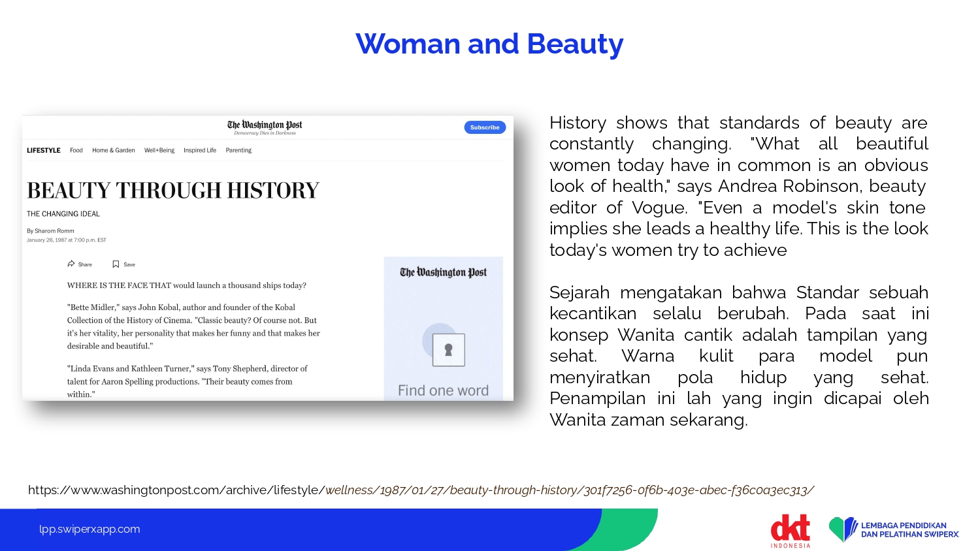Click the 'Find one word' ad text
Viewport: 980px width, 551px height.
click(443, 390)
